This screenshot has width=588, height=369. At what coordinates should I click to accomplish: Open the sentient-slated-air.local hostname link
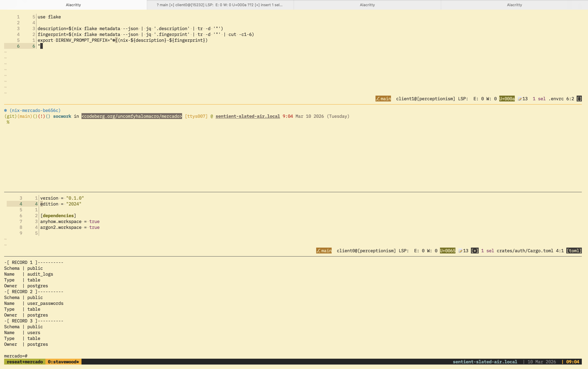[248, 116]
